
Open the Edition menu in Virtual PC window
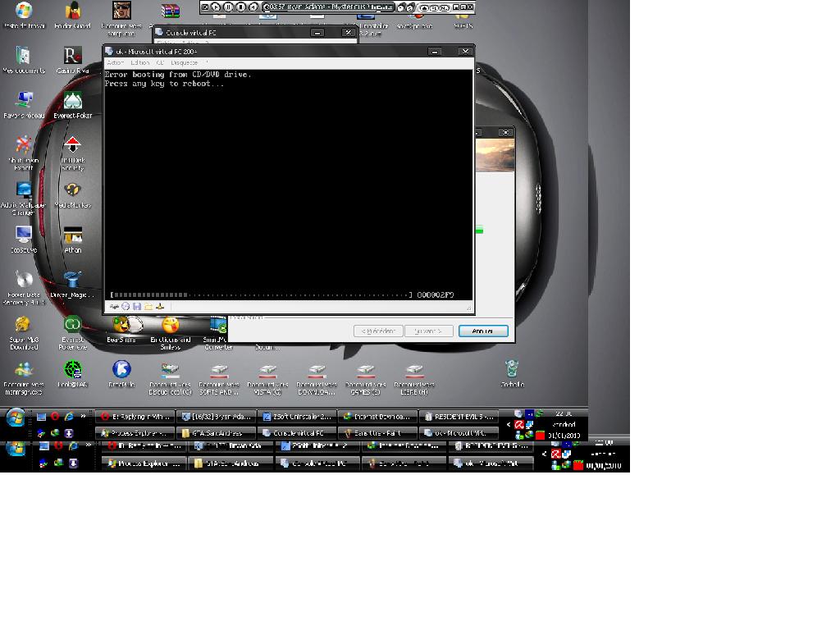click(139, 62)
